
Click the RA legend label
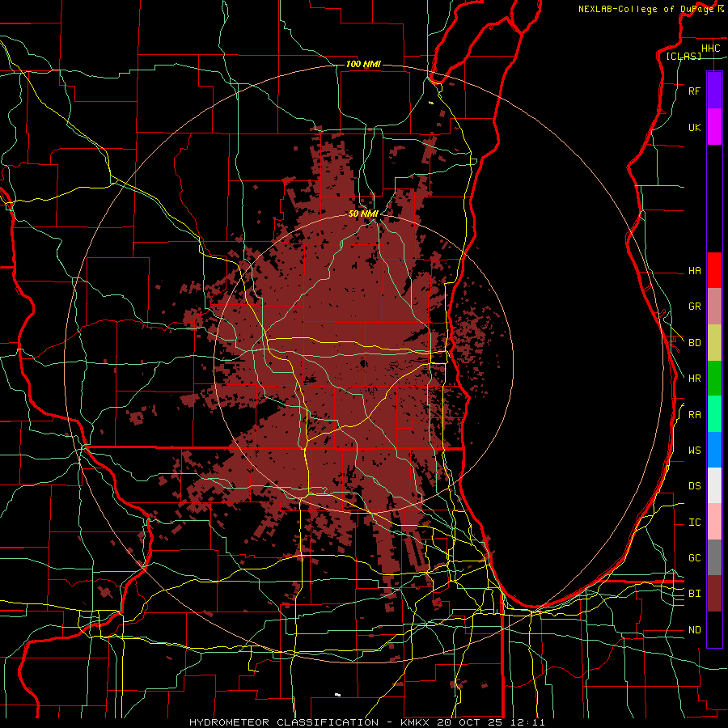click(694, 415)
